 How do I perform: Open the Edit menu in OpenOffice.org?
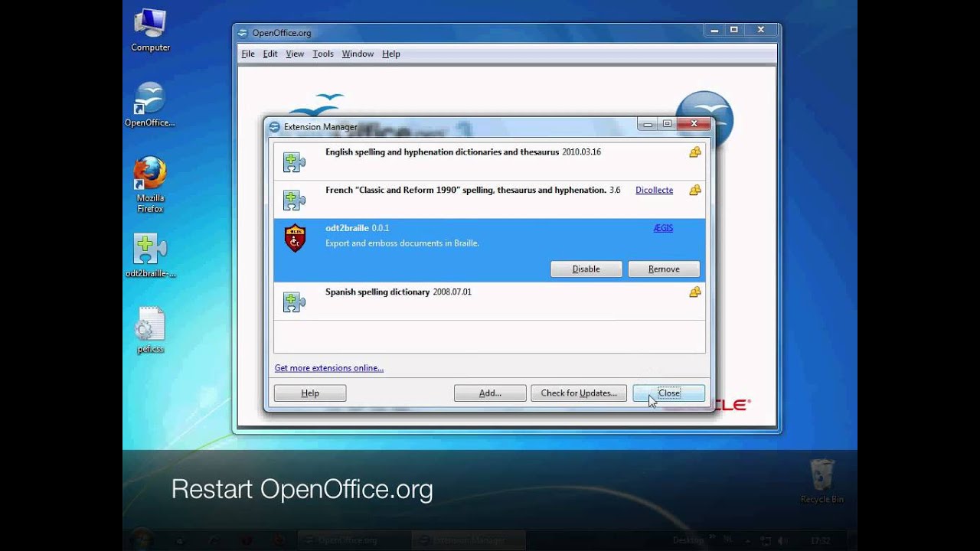[270, 54]
